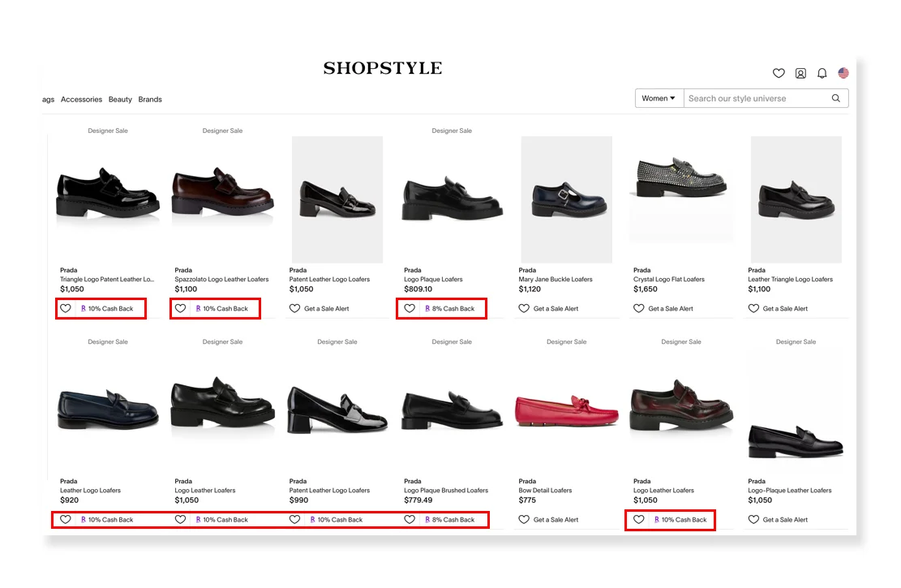Screen dimensions: 901x588
Task: Open the gender dropdown arrow beside Women
Action: pos(674,98)
